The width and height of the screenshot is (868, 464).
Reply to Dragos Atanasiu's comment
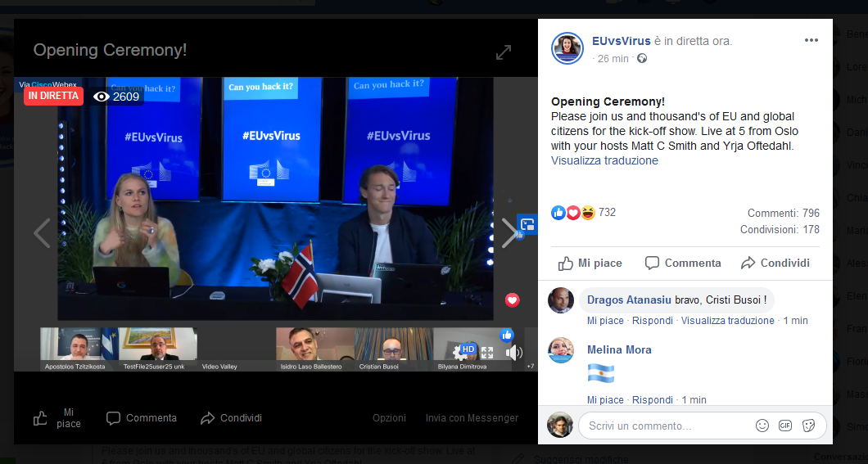tap(653, 321)
